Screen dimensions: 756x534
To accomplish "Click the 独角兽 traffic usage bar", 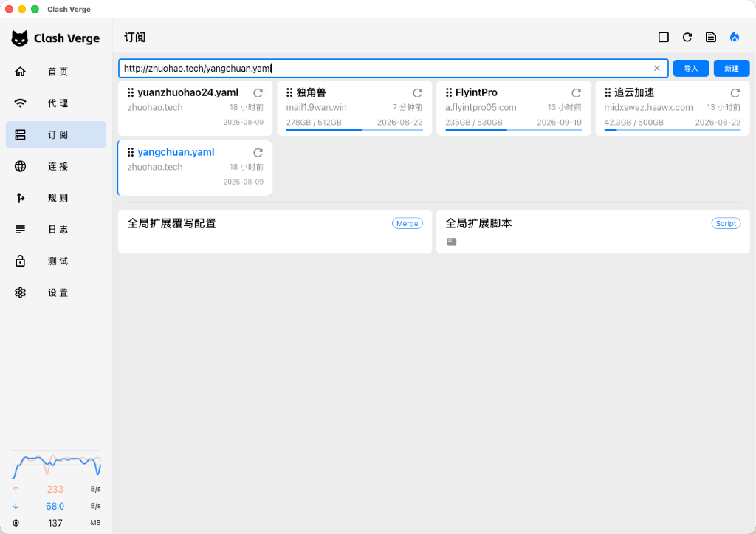I will 354,130.
